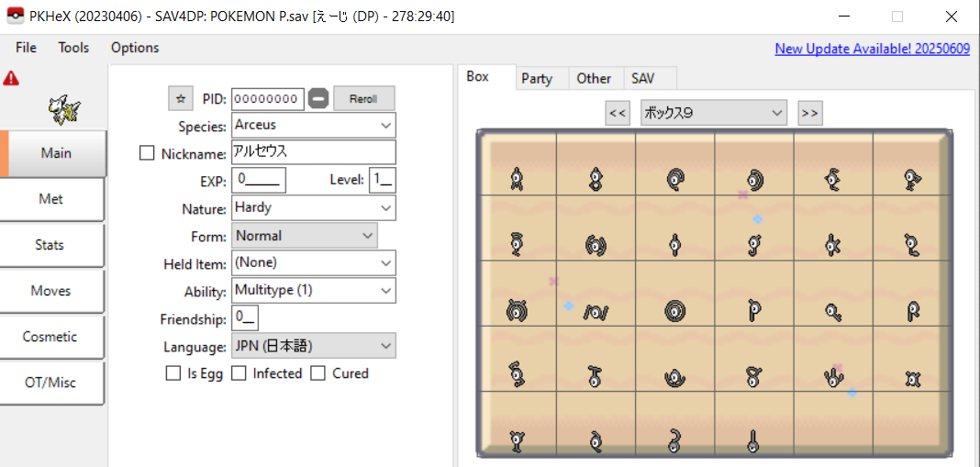Screen dimensions: 980x467
Task: Click the genderless icon beside PID
Action: point(318,98)
